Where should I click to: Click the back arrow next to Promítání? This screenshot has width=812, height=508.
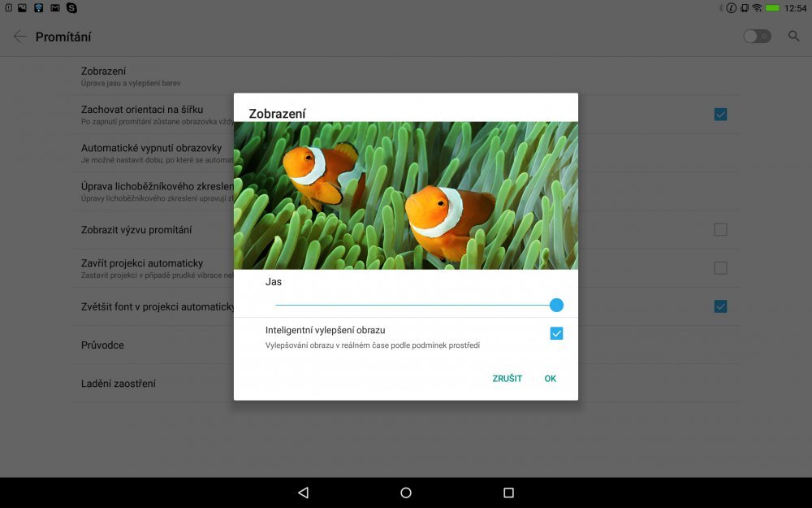pos(18,36)
